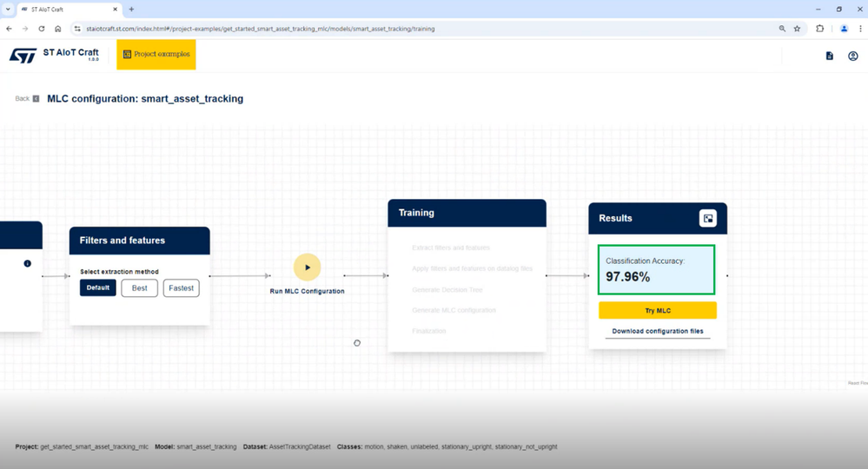Screen dimensions: 868x469
Task: Open the documentation file icon
Action: pos(829,56)
